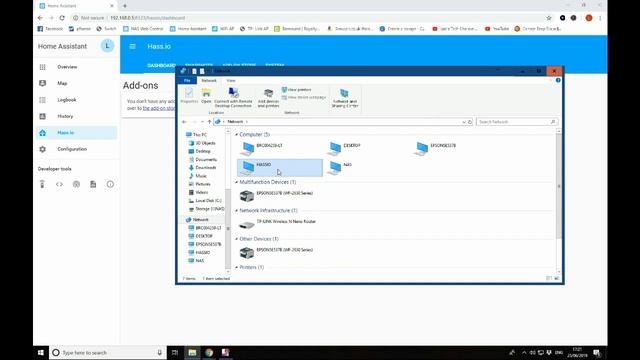Open the Info developer tool icon
This screenshot has width=640, height=360.
click(x=110, y=184)
